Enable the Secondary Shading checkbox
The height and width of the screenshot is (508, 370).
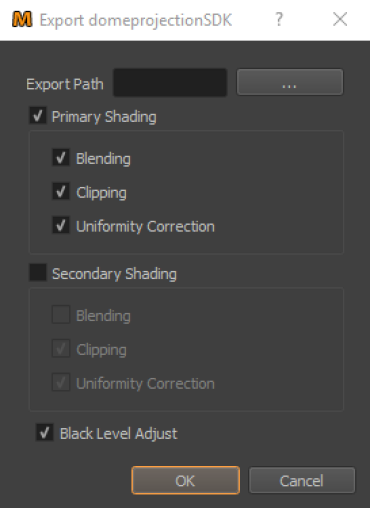[38, 273]
